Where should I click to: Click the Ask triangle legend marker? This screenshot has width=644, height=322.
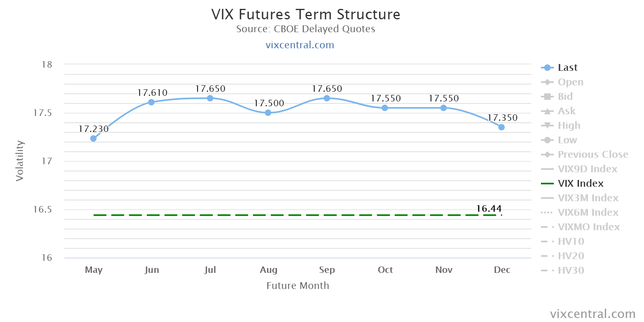pos(547,111)
